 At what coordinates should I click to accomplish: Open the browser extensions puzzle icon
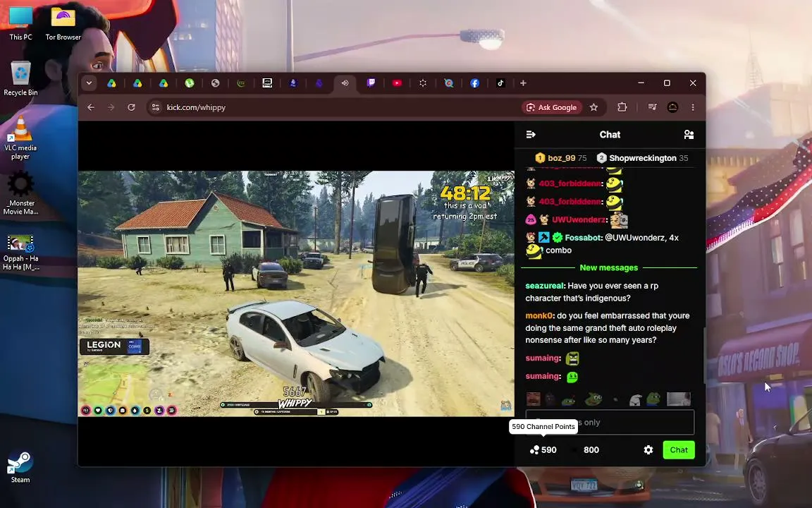(622, 107)
